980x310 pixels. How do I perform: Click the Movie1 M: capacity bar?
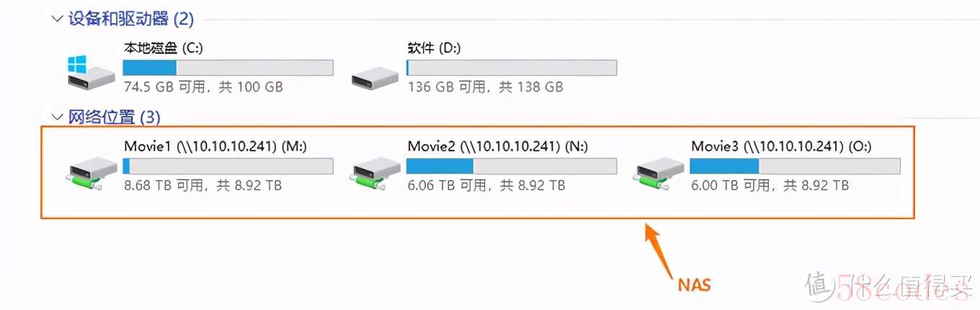pos(228,167)
